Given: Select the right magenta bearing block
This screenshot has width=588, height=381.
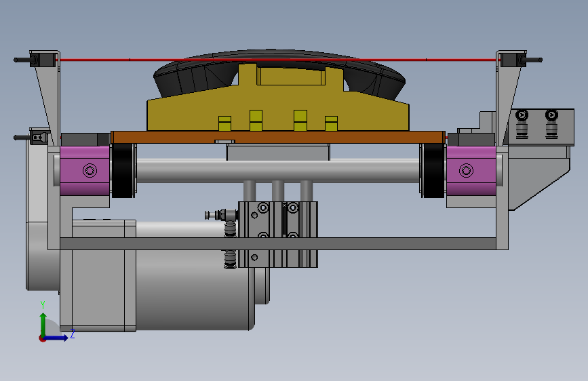Looking at the screenshot, I should click(x=471, y=171).
